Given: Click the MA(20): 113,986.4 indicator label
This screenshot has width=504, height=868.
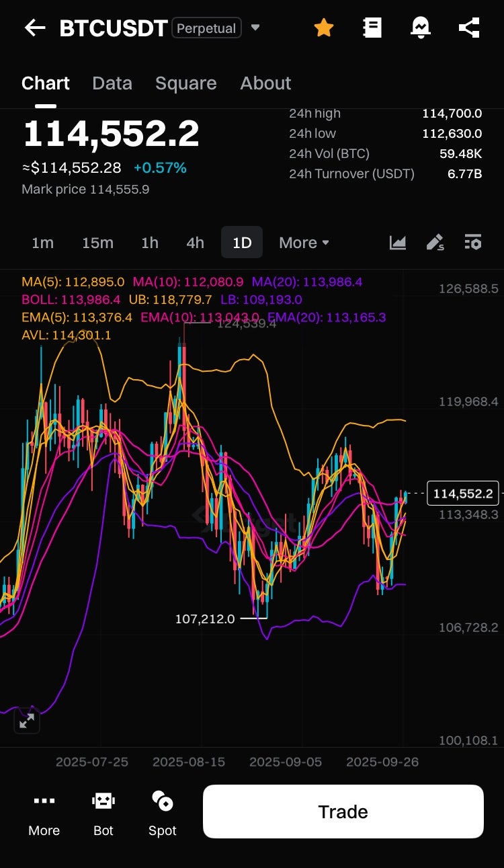Looking at the screenshot, I should tap(307, 282).
